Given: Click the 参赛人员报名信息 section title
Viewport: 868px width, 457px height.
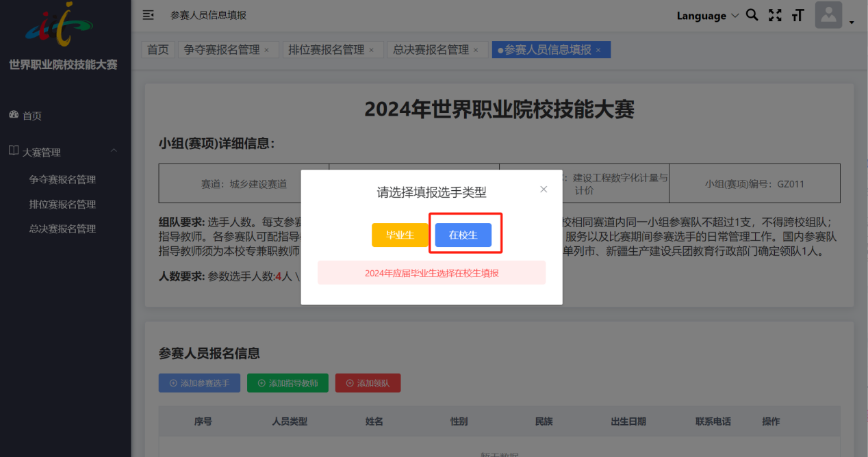Looking at the screenshot, I should 209,354.
